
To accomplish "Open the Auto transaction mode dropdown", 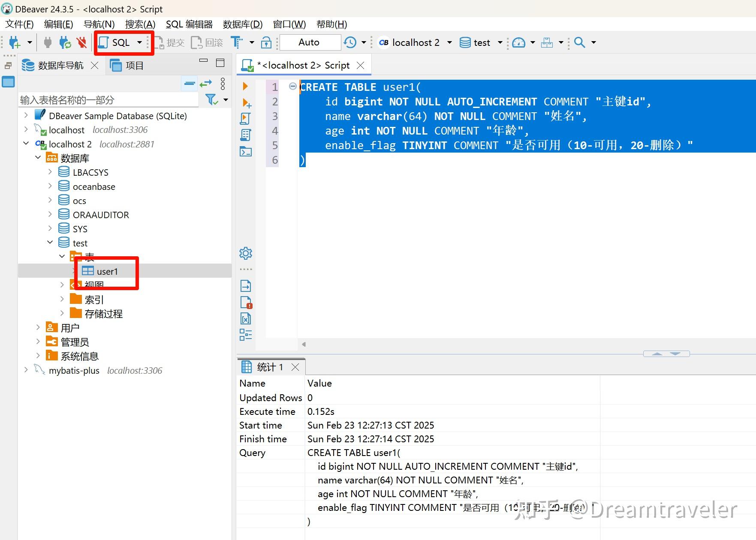I will click(x=310, y=42).
